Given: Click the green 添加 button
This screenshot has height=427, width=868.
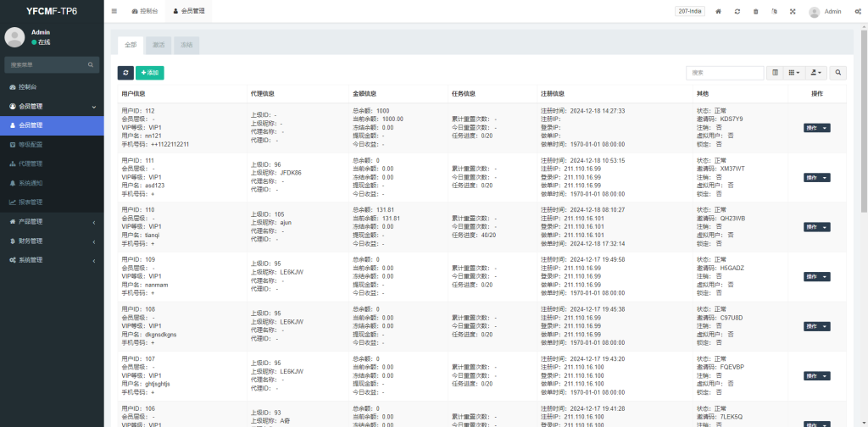Looking at the screenshot, I should pyautogui.click(x=150, y=74).
